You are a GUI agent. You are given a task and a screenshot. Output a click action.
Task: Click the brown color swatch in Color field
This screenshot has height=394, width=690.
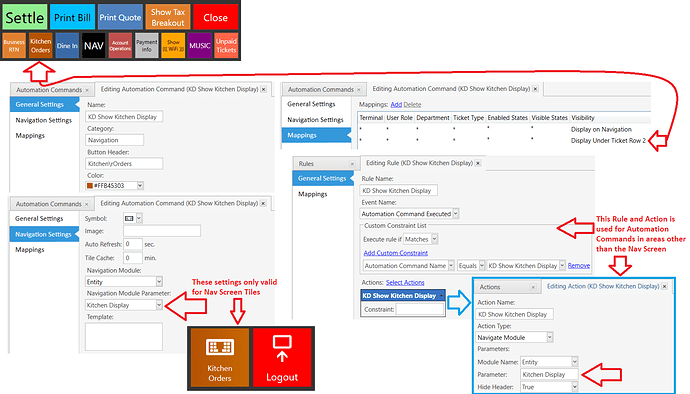click(x=90, y=186)
